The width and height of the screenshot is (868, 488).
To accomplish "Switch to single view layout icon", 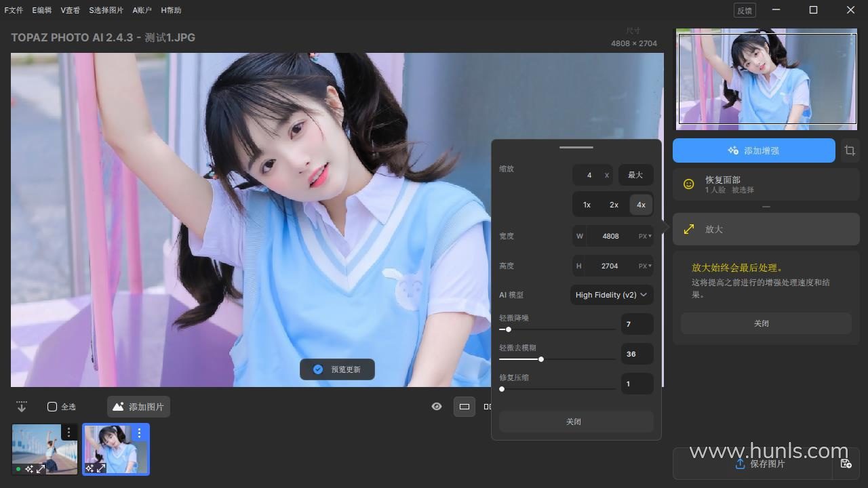I will pos(464,407).
